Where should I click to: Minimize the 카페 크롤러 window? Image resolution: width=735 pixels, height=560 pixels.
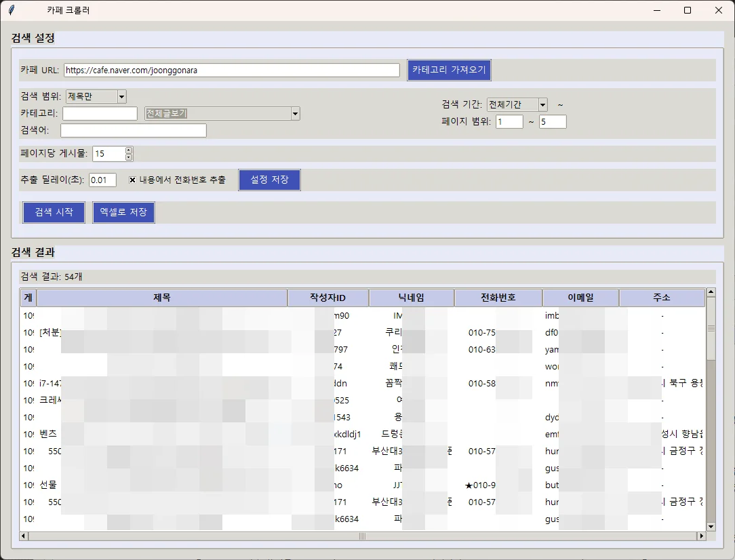(657, 10)
